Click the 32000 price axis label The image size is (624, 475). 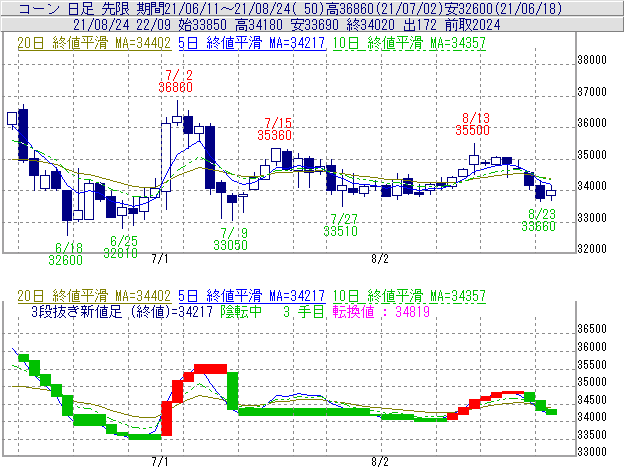point(592,249)
